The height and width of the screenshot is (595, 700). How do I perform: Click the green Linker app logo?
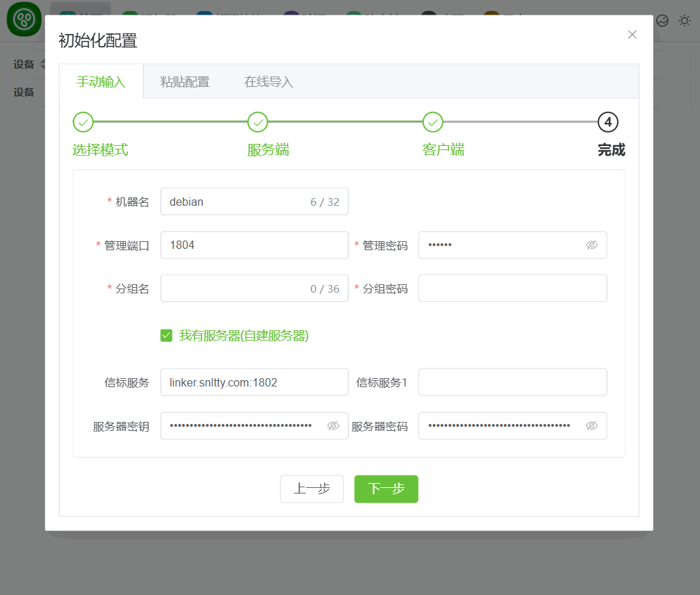(24, 19)
